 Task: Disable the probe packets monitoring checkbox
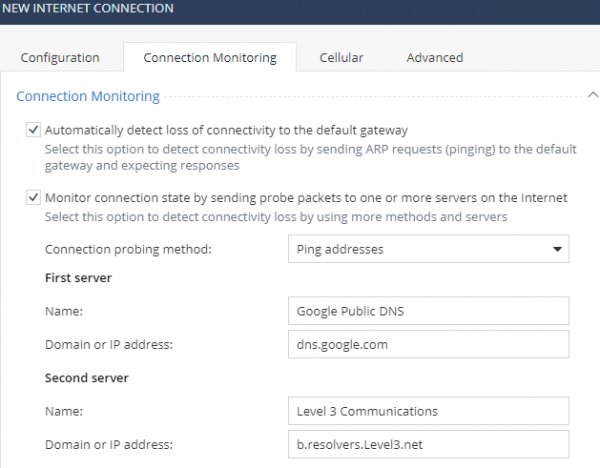(33, 198)
